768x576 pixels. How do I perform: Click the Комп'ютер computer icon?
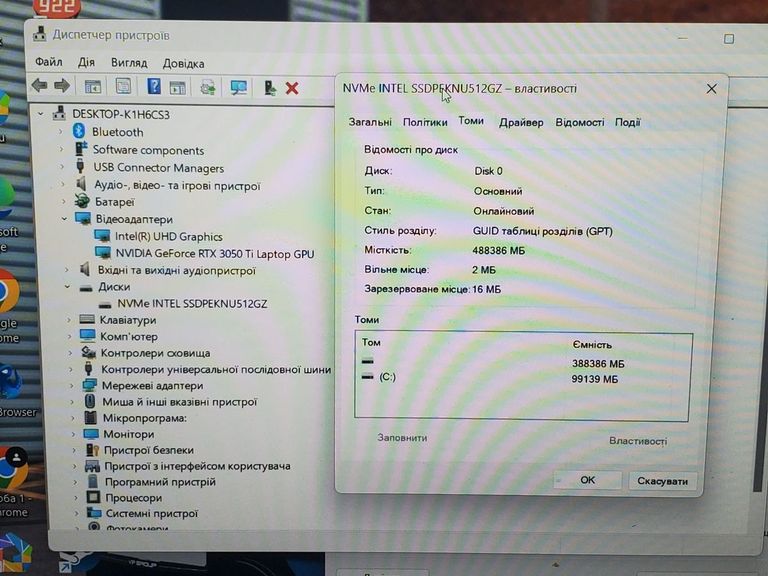(x=87, y=336)
